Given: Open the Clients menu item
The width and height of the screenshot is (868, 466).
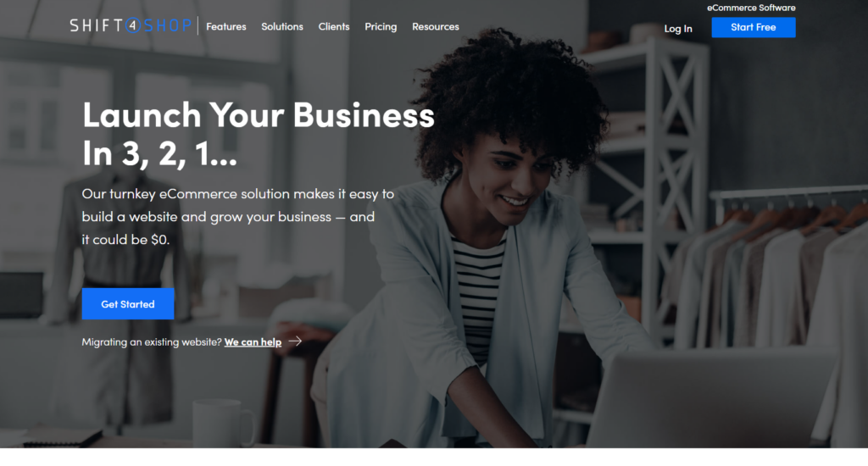Looking at the screenshot, I should (334, 26).
